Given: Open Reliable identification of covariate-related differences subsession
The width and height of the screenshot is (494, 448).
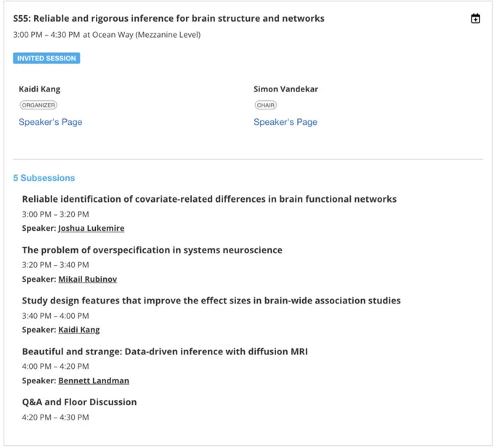Looking at the screenshot, I should tap(209, 199).
